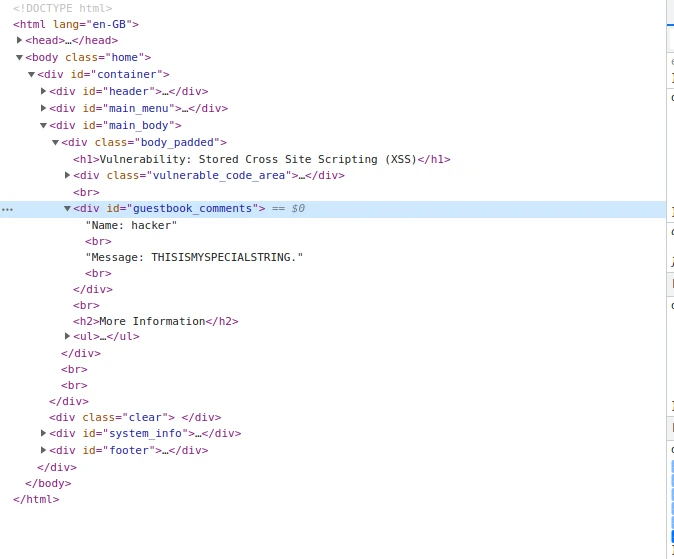The width and height of the screenshot is (674, 559).
Task: Select the html lang="en-GB" element
Action: pos(76,24)
